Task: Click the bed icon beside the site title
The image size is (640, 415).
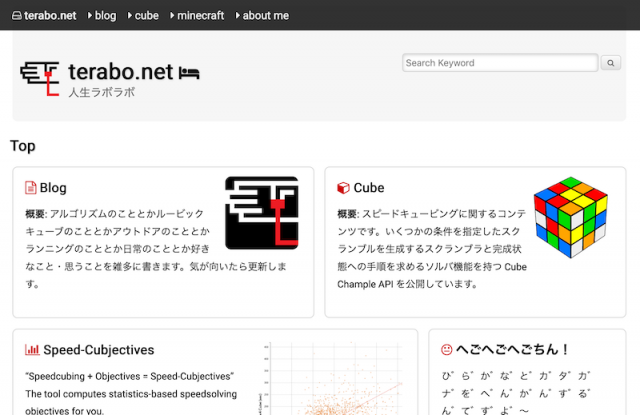Action: click(189, 73)
